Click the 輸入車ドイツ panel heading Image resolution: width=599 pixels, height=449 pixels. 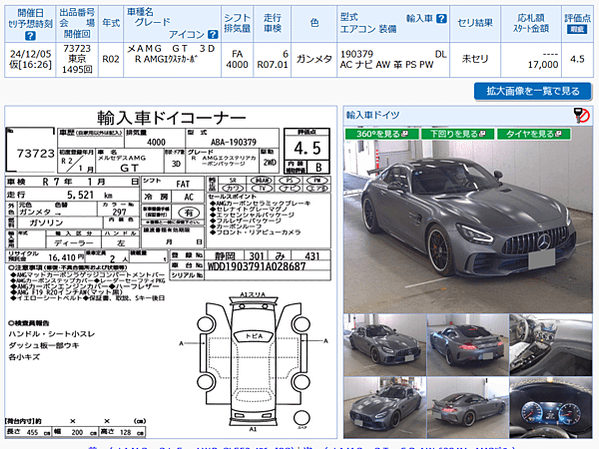(373, 115)
